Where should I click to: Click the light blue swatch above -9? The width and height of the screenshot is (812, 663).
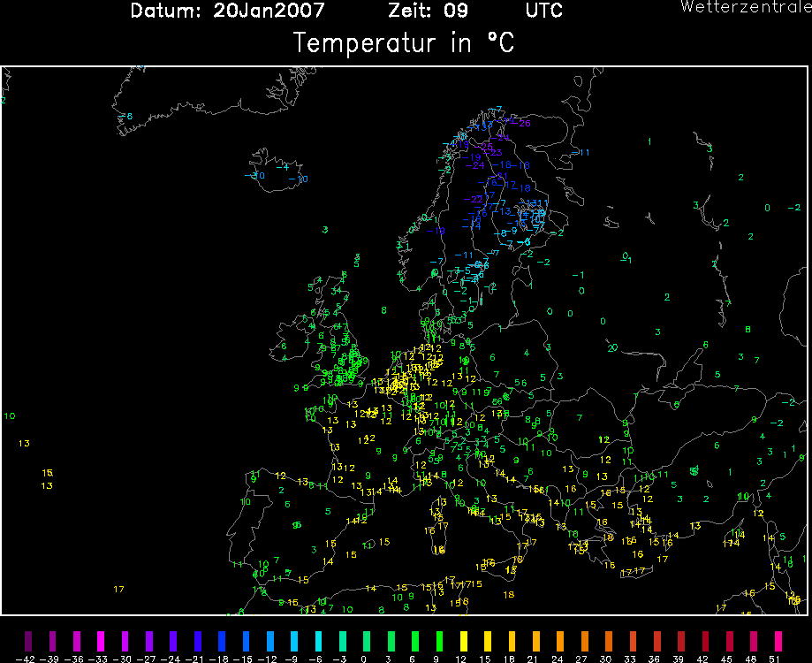pos(294,641)
